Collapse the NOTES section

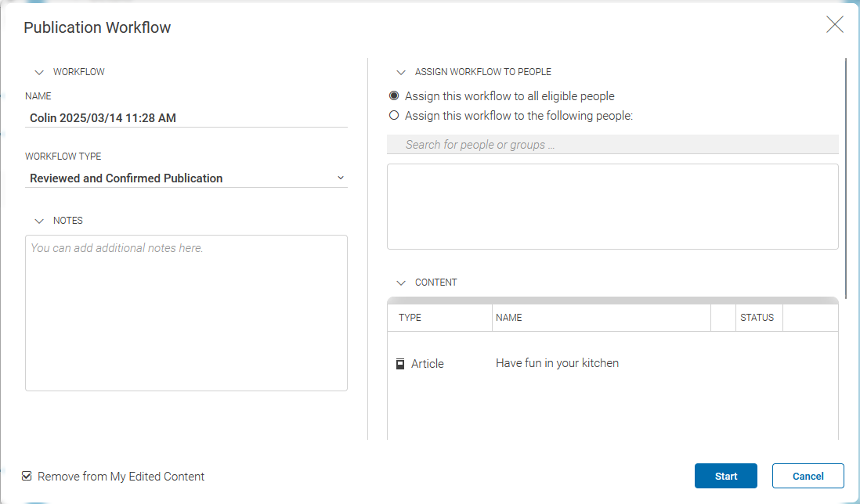(x=39, y=220)
